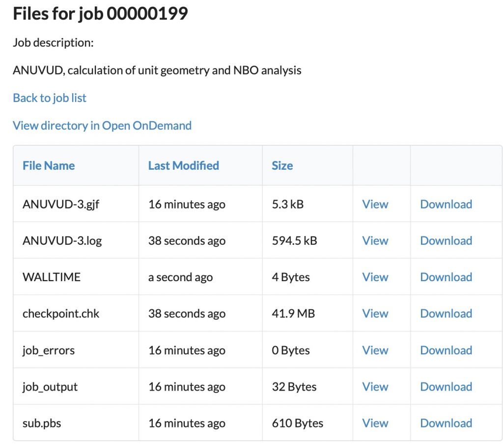Viewport: 503px width, 448px height.
Task: Select the checkpoint.chk file name cell
Action: pos(61,314)
